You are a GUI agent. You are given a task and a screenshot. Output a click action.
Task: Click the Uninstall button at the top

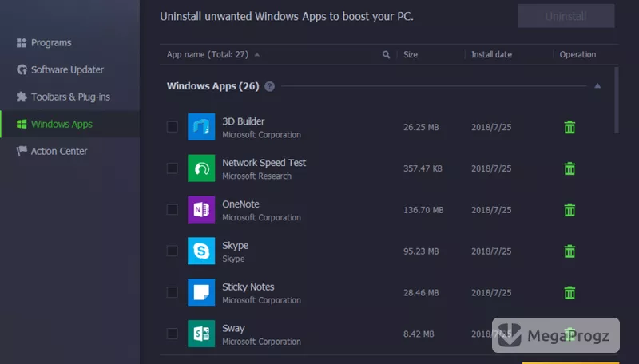click(566, 16)
